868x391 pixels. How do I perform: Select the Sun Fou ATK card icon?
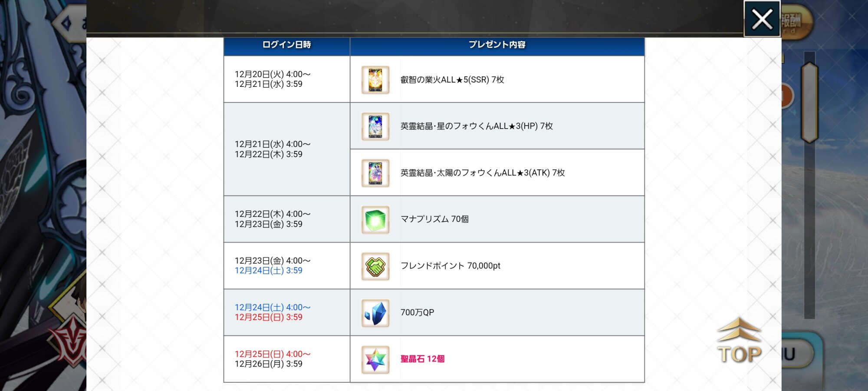tap(375, 173)
